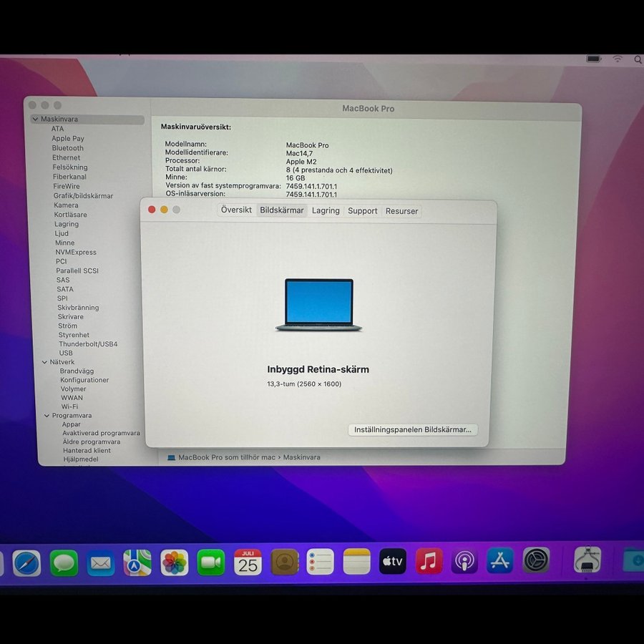Viewport: 644px width, 644px height.
Task: Open System Information in the dock
Action: click(x=587, y=560)
